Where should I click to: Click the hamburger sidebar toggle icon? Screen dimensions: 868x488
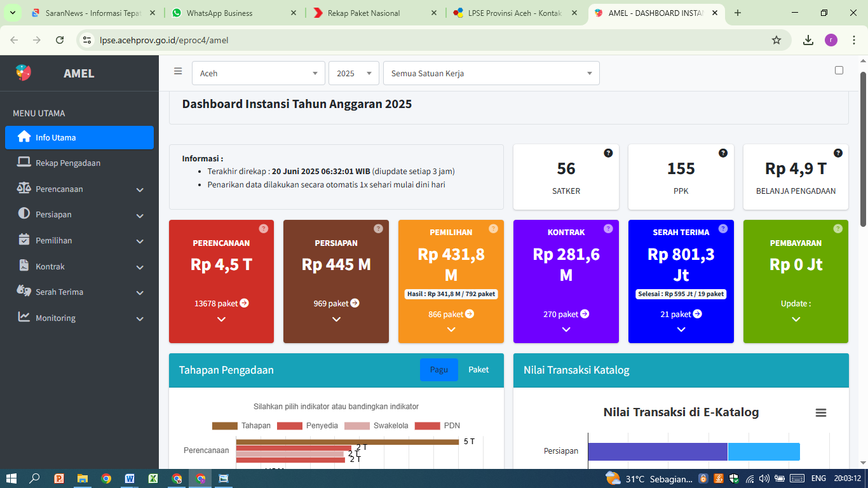(x=178, y=72)
